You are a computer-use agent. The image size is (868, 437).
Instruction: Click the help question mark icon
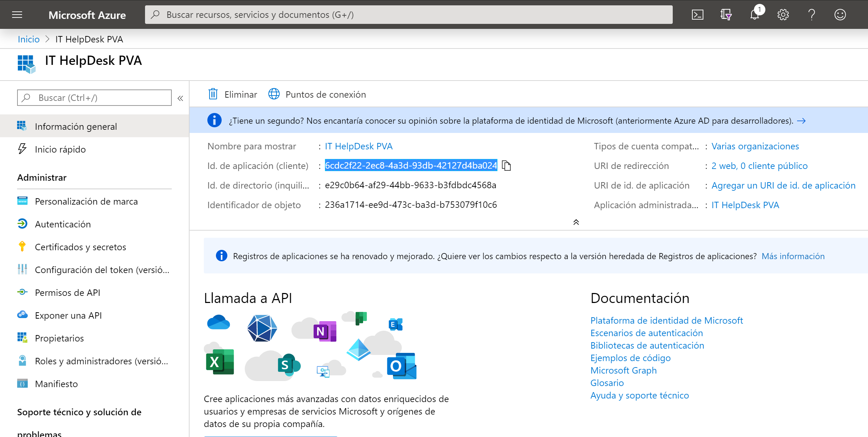[x=811, y=15]
